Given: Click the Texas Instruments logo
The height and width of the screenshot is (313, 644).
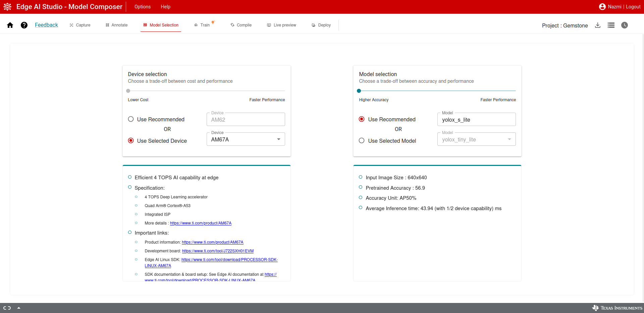Looking at the screenshot, I should [x=617, y=308].
